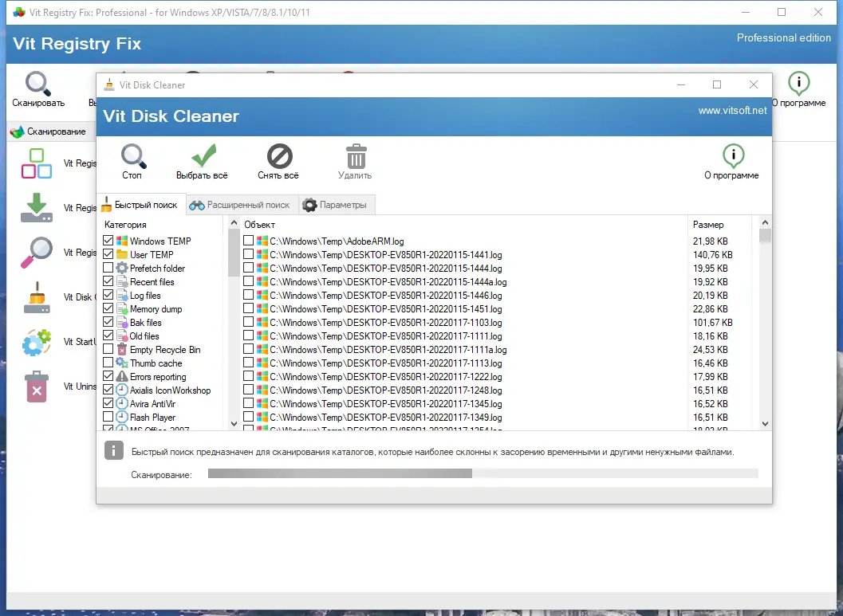Click the Vit Disk Cleaner title bar icon

click(109, 84)
